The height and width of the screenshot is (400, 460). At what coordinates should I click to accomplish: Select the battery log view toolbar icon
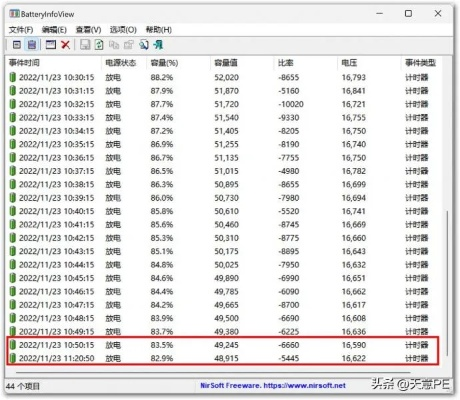tap(32, 45)
